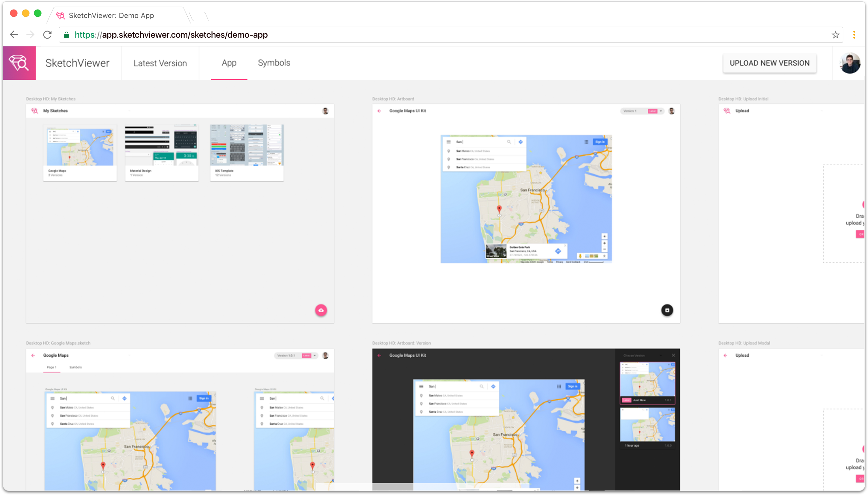868x495 pixels.
Task: Close the Choose Version panel
Action: (x=673, y=355)
